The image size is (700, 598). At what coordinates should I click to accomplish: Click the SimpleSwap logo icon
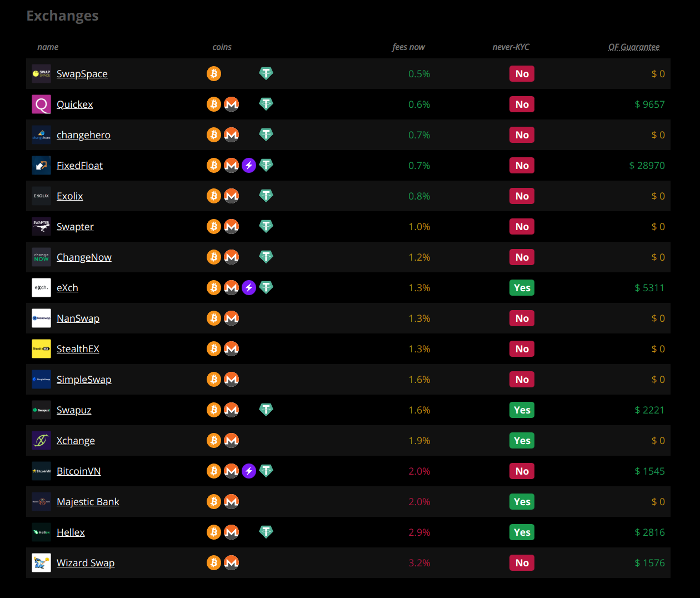(x=41, y=380)
